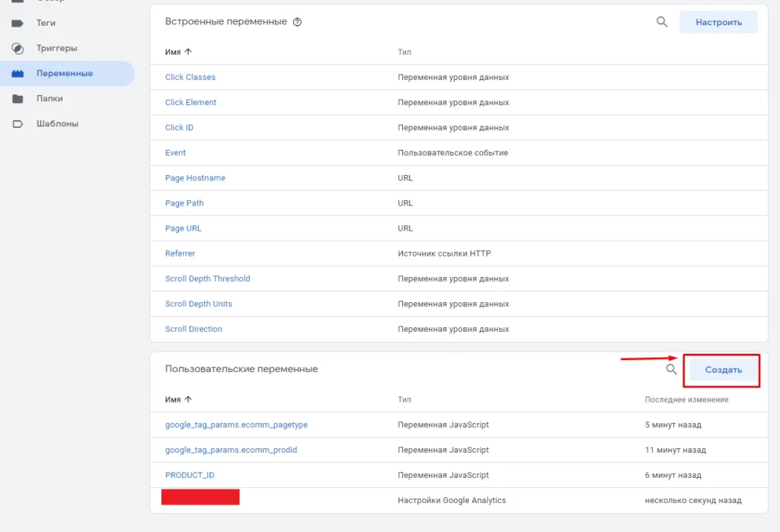Sort user-defined variables by name arrow

click(188, 400)
